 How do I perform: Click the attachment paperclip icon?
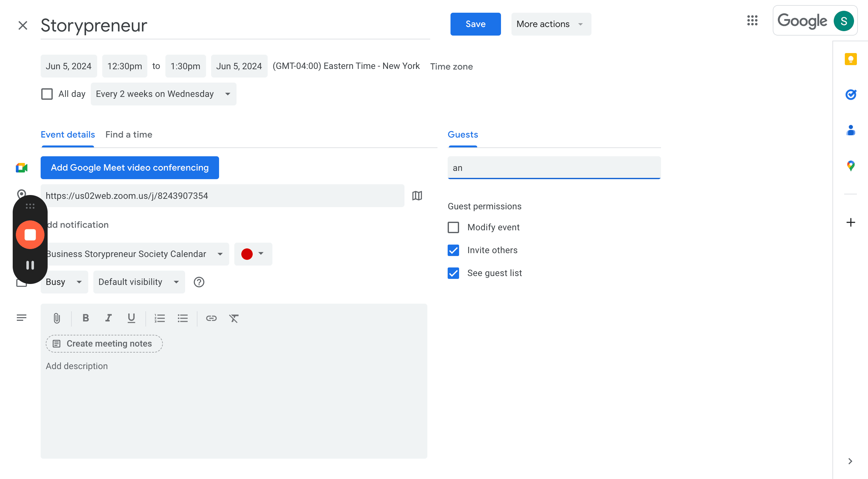(x=57, y=318)
